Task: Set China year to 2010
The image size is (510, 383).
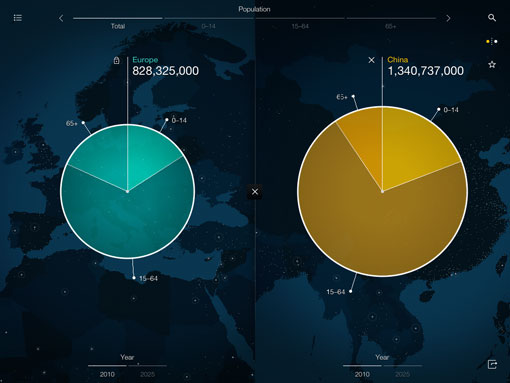Action: click(x=362, y=374)
